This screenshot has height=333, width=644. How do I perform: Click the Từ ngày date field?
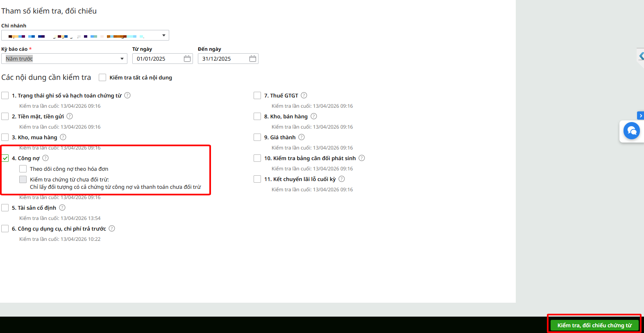(158, 59)
